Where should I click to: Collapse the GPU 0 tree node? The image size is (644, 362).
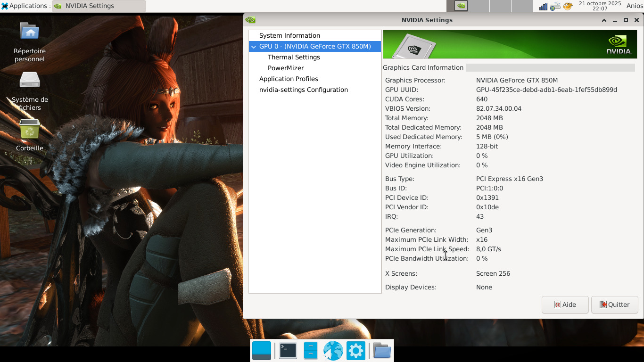(254, 47)
